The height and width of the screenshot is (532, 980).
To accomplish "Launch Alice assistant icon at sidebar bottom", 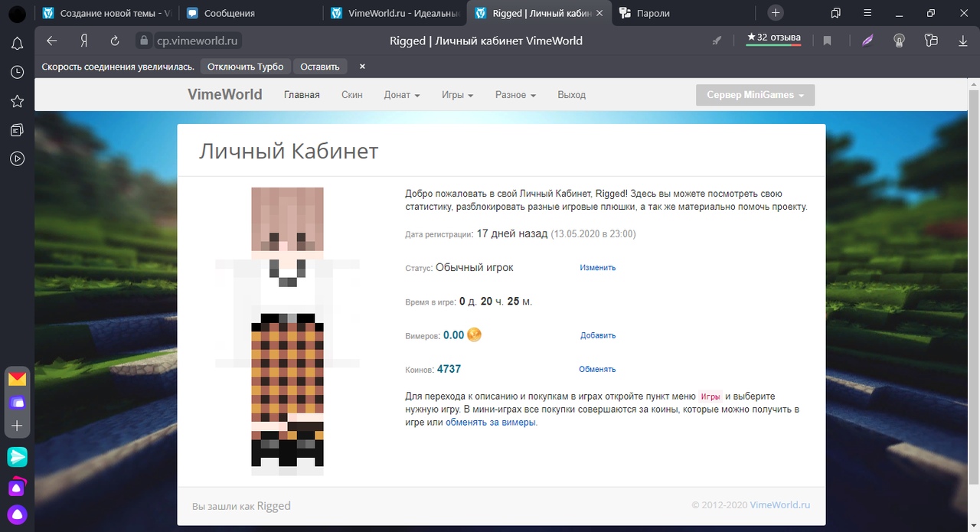I will pyautogui.click(x=17, y=514).
